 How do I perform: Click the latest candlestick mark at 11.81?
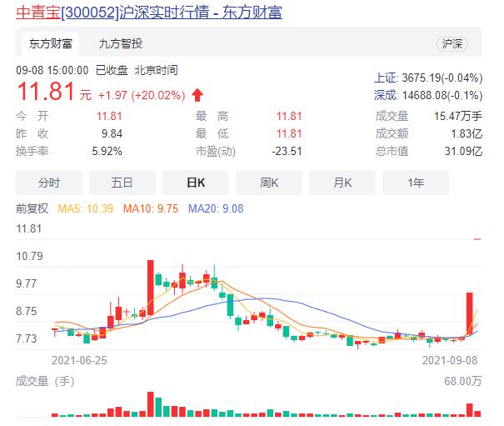point(477,239)
